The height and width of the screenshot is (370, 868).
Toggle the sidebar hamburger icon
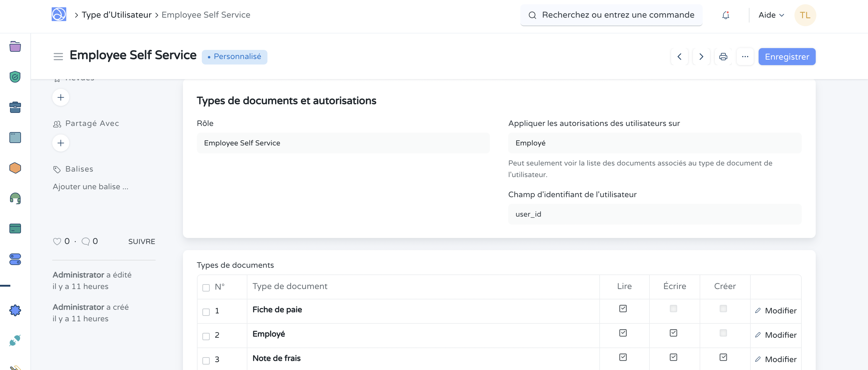pos(58,57)
